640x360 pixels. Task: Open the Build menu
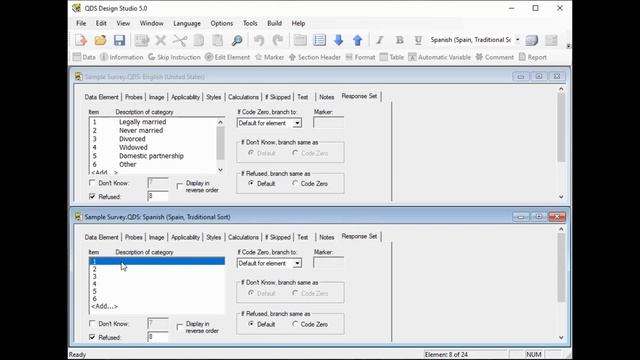[274, 23]
